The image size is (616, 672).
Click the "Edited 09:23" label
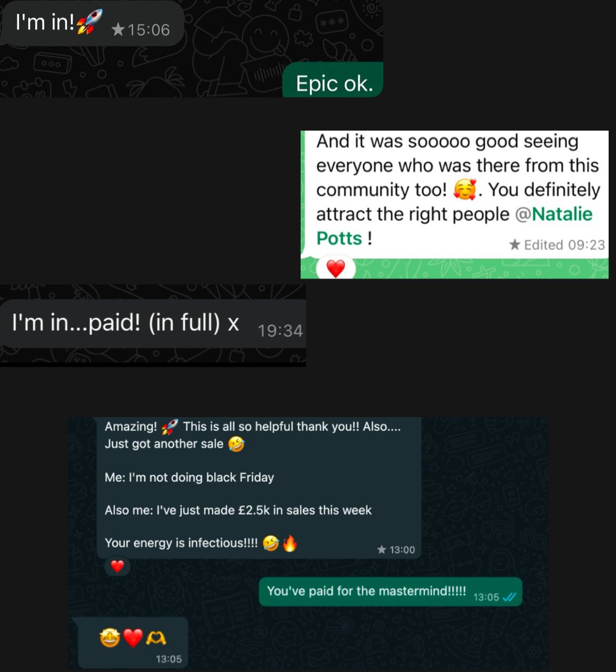tap(564, 245)
